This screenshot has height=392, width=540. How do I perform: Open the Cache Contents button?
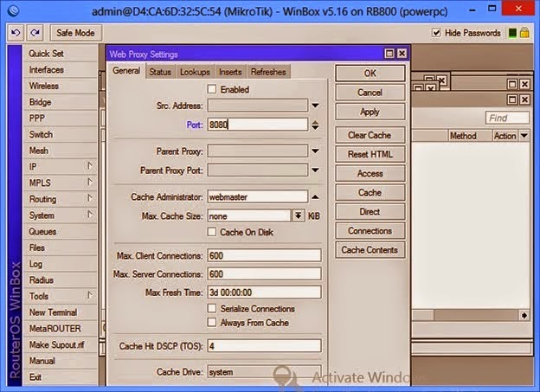370,250
